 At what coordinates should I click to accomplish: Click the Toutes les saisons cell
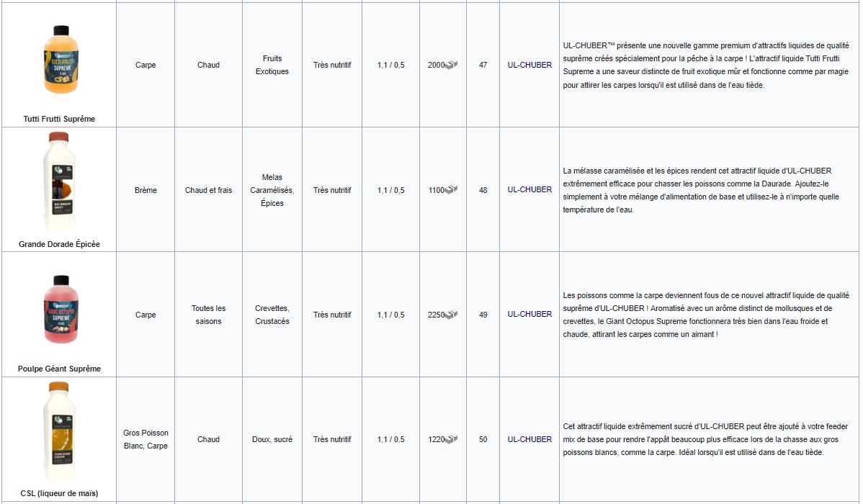pyautogui.click(x=209, y=315)
